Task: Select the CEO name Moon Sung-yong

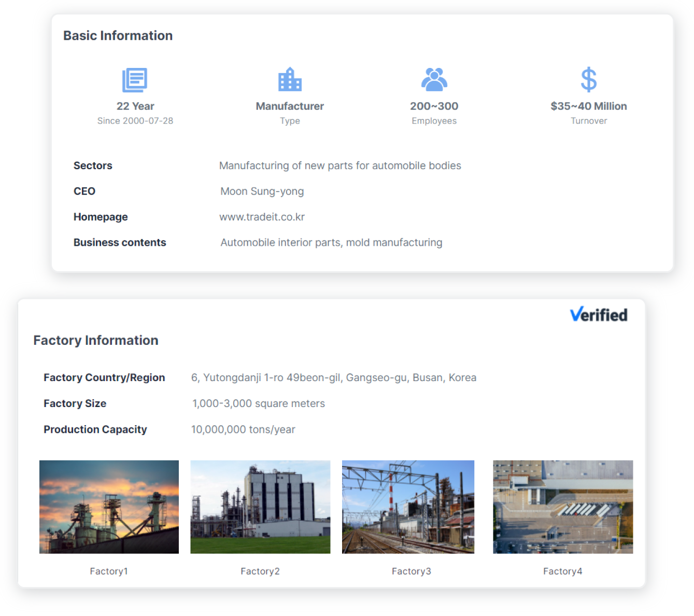Action: (x=262, y=191)
